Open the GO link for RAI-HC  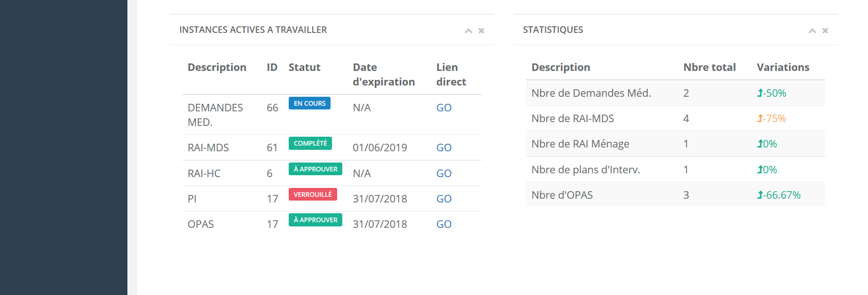pos(443,173)
